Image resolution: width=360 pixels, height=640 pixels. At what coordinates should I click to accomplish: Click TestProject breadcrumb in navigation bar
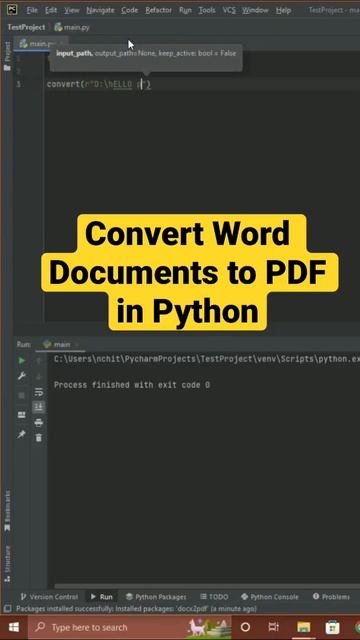tap(26, 27)
